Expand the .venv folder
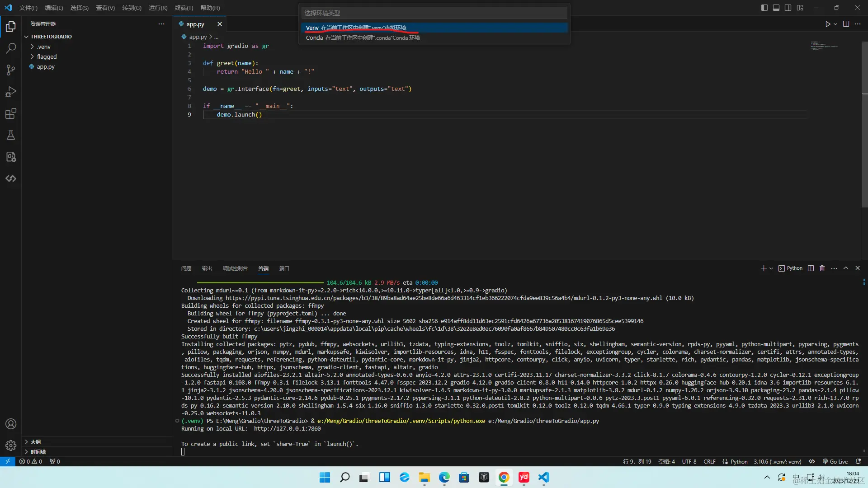868x488 pixels. [x=44, y=47]
